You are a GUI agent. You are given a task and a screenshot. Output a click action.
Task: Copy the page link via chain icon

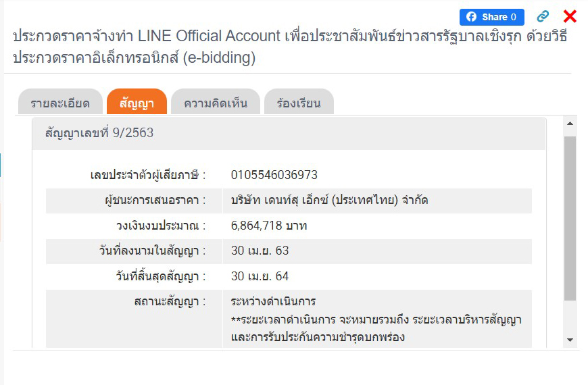pyautogui.click(x=543, y=17)
